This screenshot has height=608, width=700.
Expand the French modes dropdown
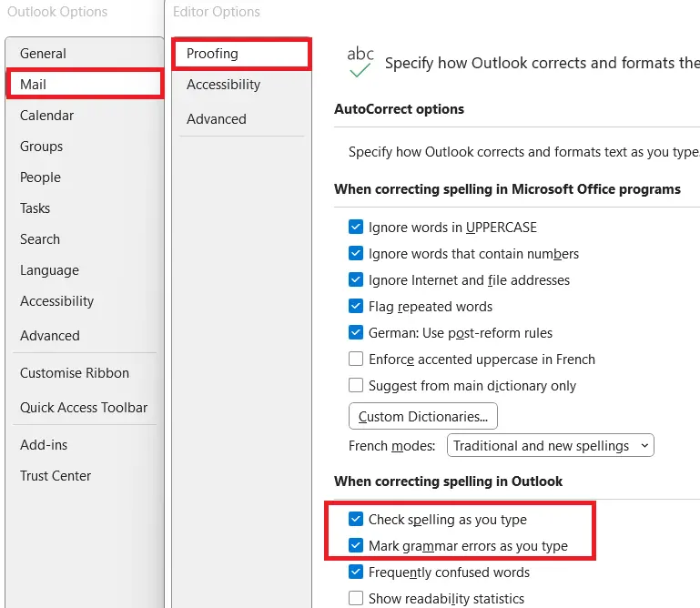click(551, 445)
